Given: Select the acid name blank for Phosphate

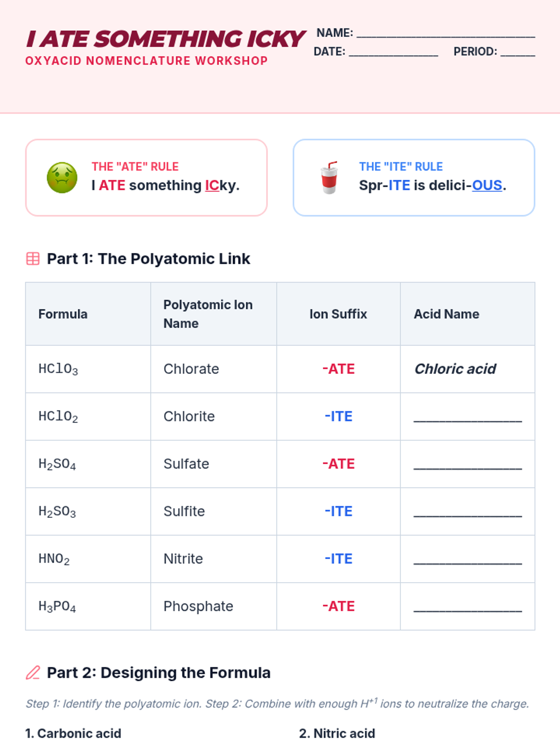Looking at the screenshot, I should click(468, 607).
